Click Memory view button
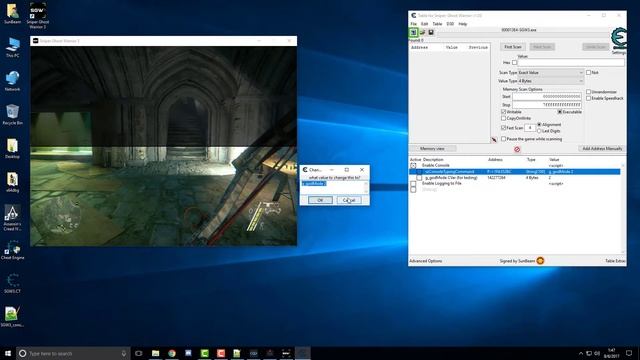This screenshot has height=360, width=640. 432,149
